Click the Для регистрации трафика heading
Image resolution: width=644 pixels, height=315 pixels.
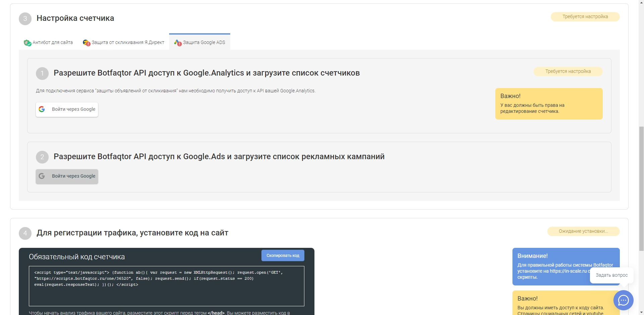[132, 233]
